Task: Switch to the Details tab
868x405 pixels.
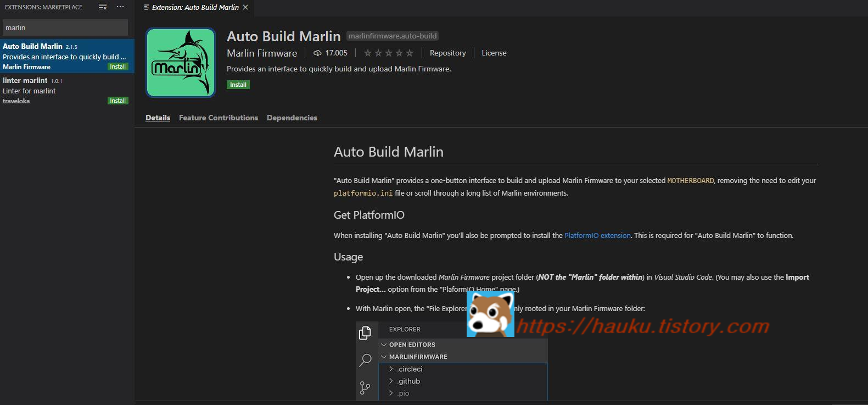Action: (158, 118)
